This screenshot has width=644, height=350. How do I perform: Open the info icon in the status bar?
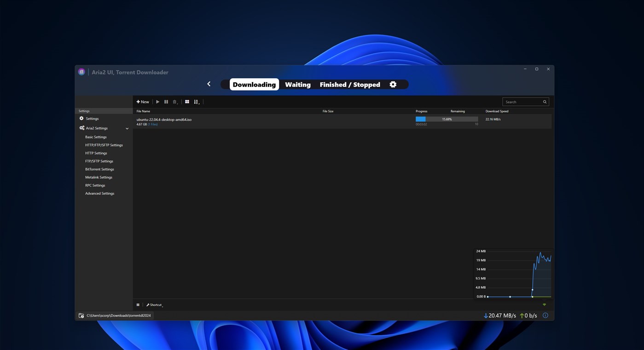click(545, 315)
